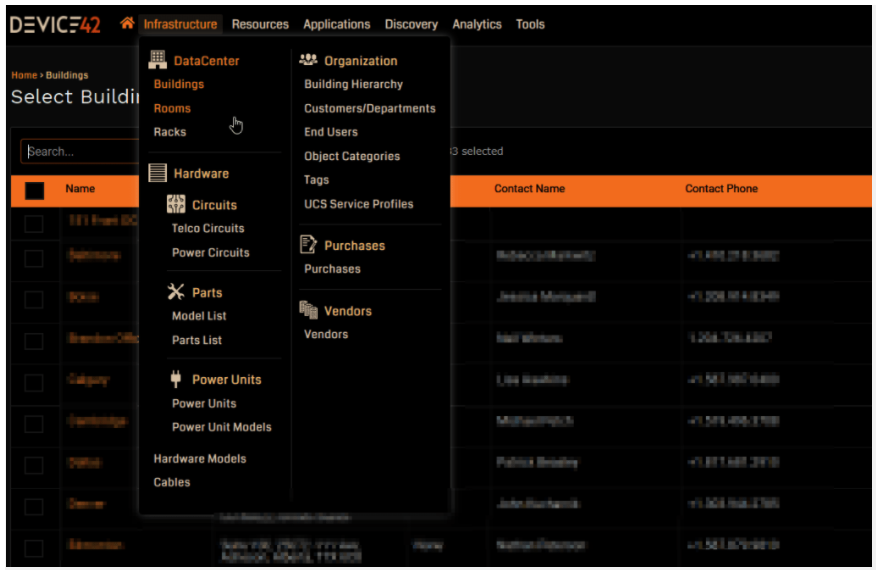Click the Organization section heading
This screenshot has width=885, height=579.
coord(362,61)
